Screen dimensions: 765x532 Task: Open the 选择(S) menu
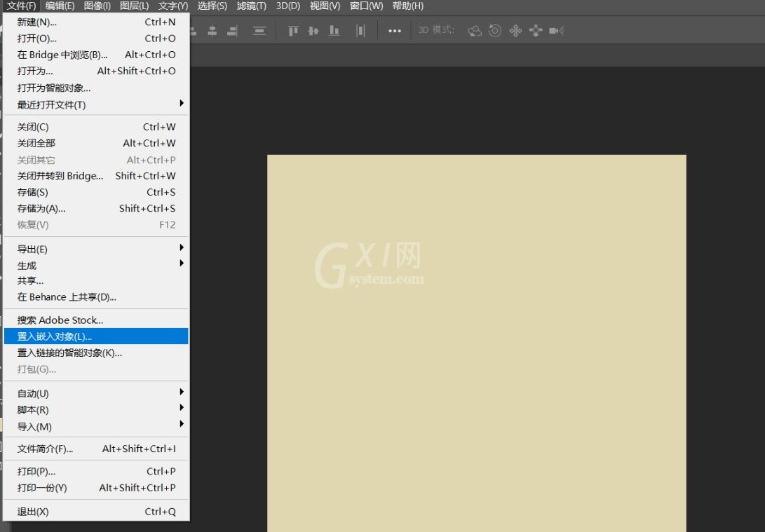pyautogui.click(x=212, y=6)
